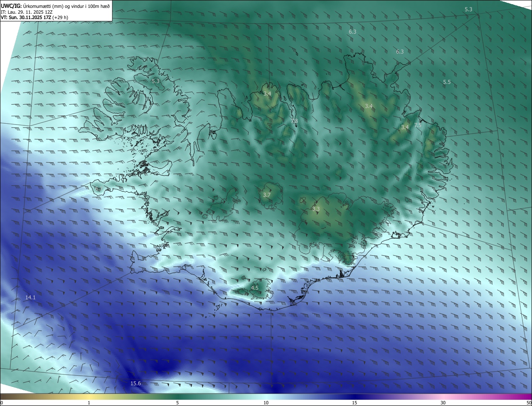
Task: Click the color bar tick label '50'
Action: (x=529, y=403)
